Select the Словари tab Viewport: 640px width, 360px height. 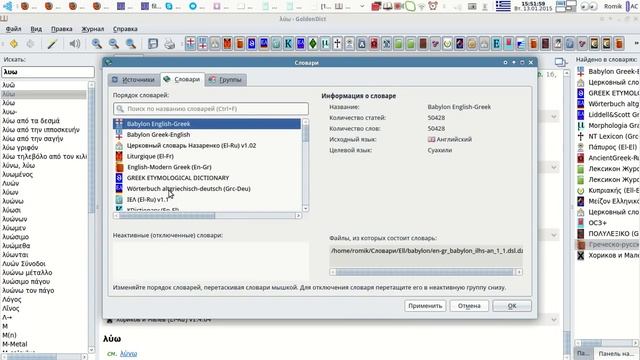point(182,79)
